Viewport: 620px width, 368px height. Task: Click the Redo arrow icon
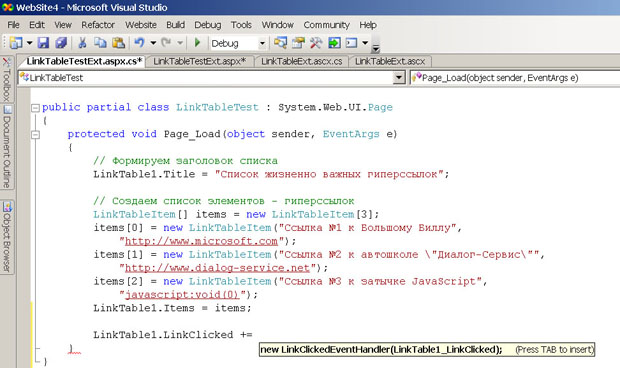[x=166, y=43]
